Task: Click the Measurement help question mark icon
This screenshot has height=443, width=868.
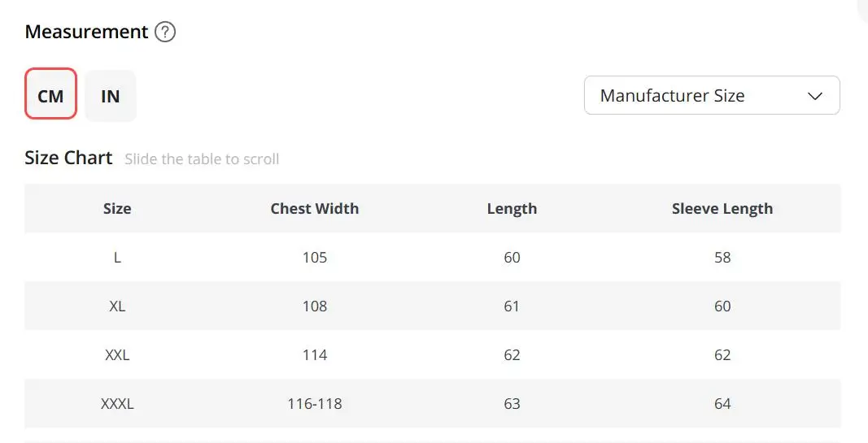Action: [x=165, y=32]
